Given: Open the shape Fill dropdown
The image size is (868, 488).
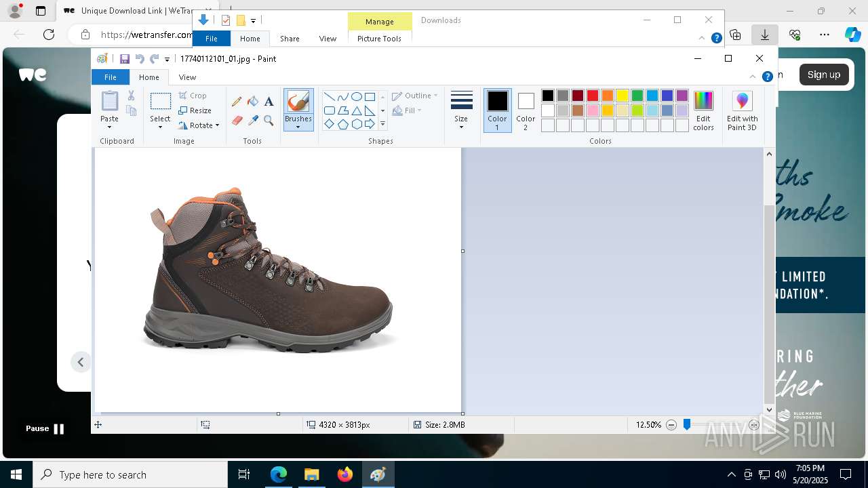Looking at the screenshot, I should (407, 110).
